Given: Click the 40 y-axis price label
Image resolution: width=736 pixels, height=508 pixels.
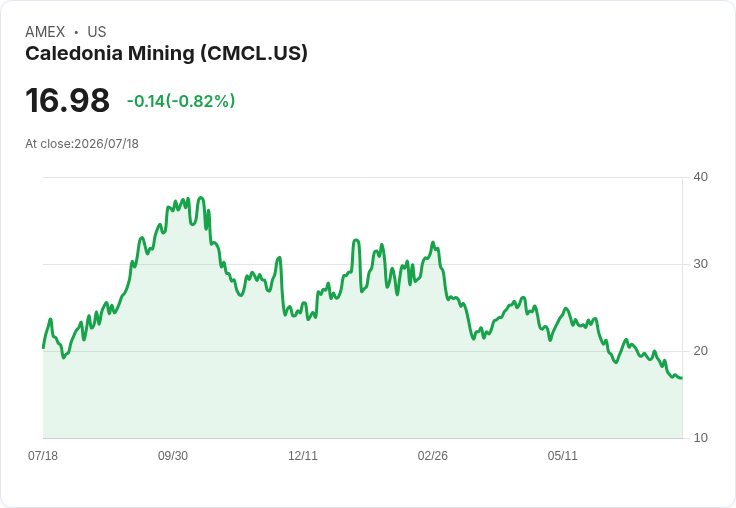Looking at the screenshot, I should click(700, 177).
